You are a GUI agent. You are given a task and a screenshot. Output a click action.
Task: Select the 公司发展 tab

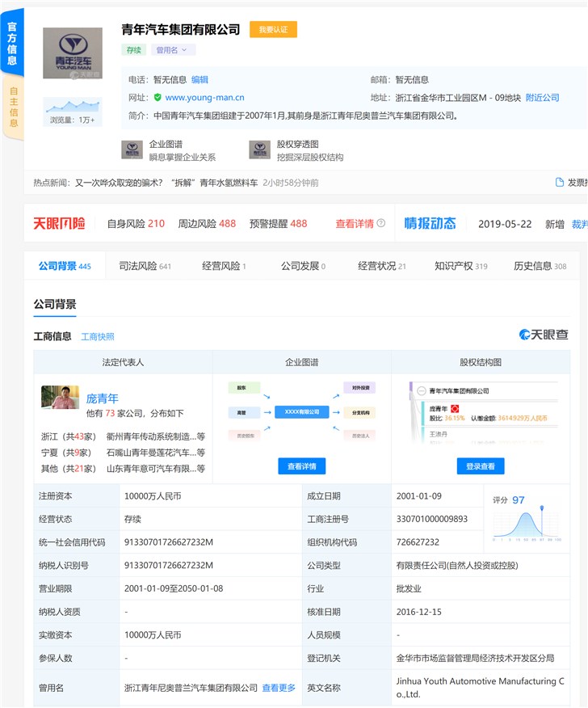(303, 266)
